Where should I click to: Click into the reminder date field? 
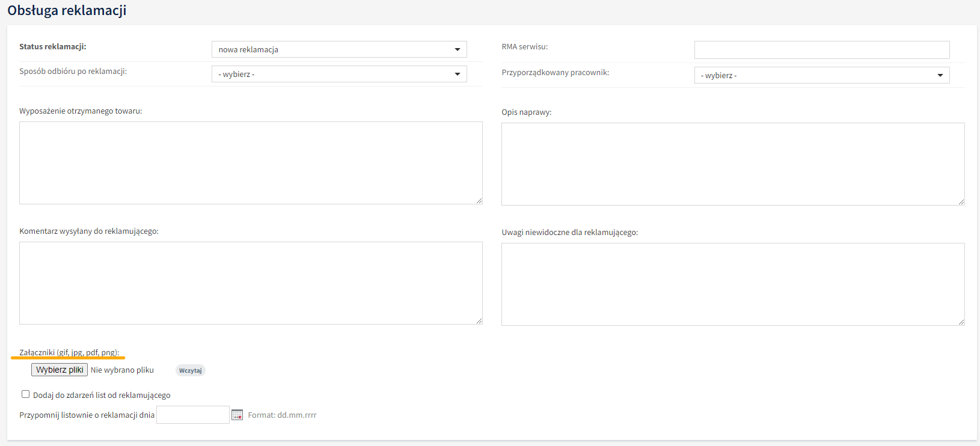tap(192, 415)
